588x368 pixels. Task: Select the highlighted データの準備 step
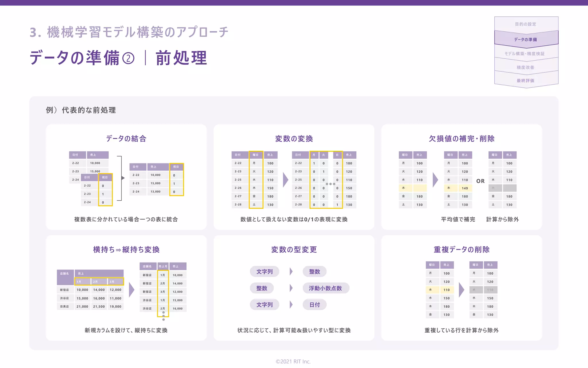tap(526, 39)
